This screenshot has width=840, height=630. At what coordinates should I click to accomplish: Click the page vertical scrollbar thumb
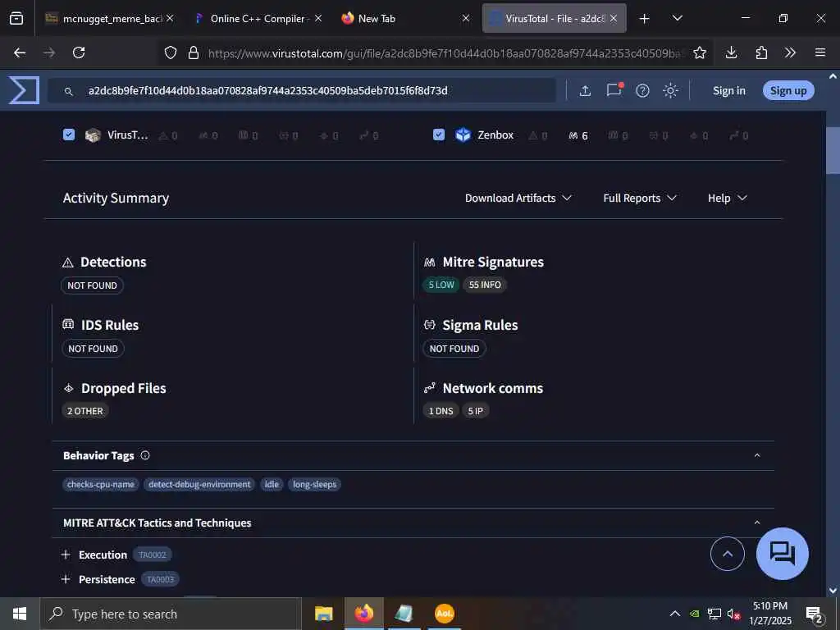click(833, 150)
